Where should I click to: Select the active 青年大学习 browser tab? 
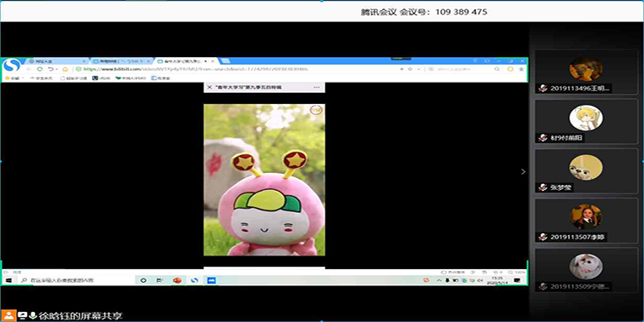pos(186,61)
